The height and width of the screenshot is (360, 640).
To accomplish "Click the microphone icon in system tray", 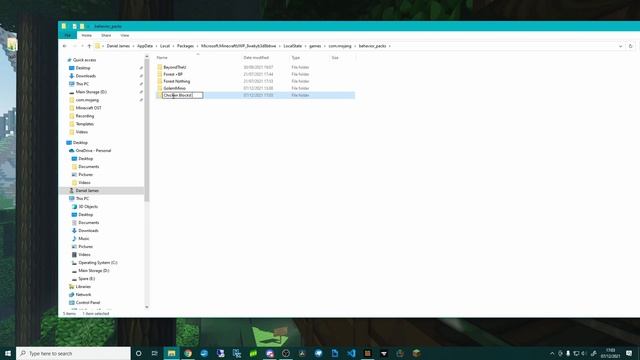I will click(x=568, y=353).
